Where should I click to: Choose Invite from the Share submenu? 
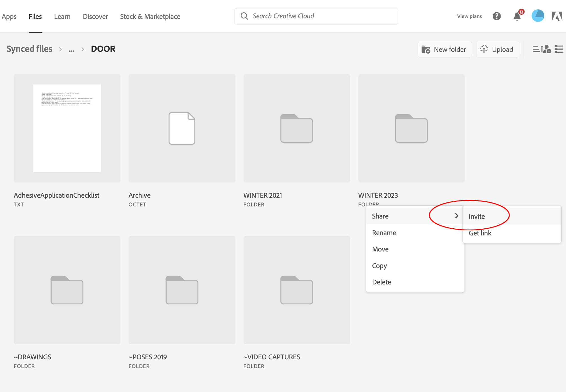click(477, 216)
